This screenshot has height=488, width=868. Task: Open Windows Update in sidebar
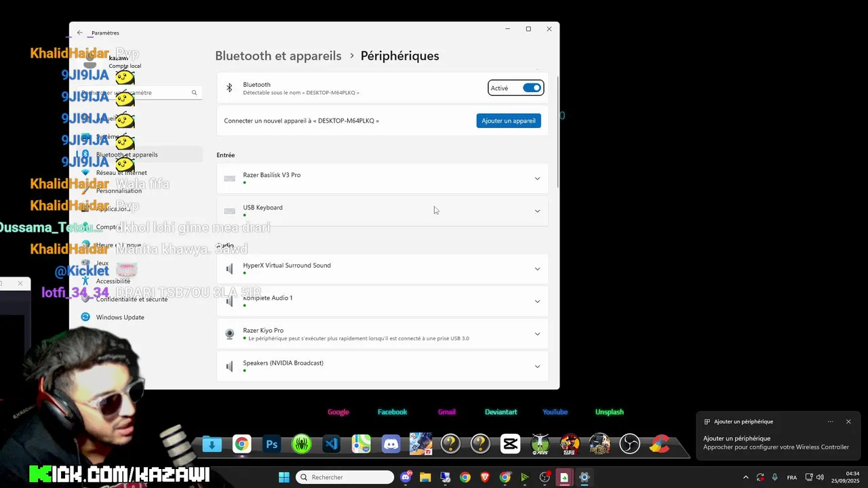pos(141,317)
